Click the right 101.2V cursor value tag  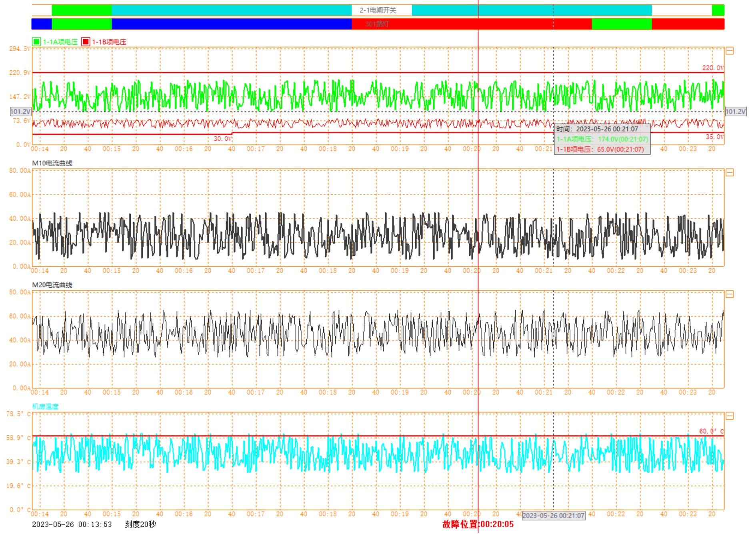click(x=736, y=112)
